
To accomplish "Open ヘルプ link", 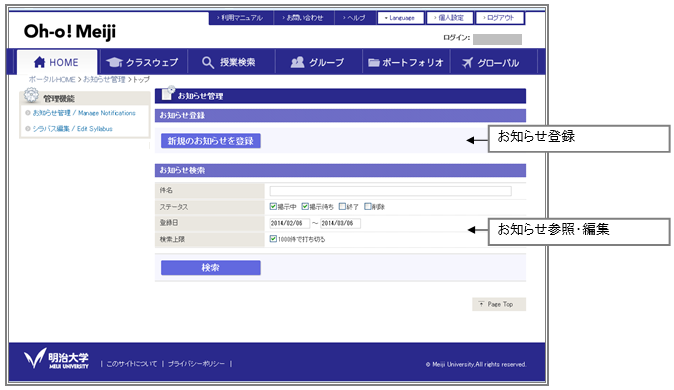I will [355, 18].
